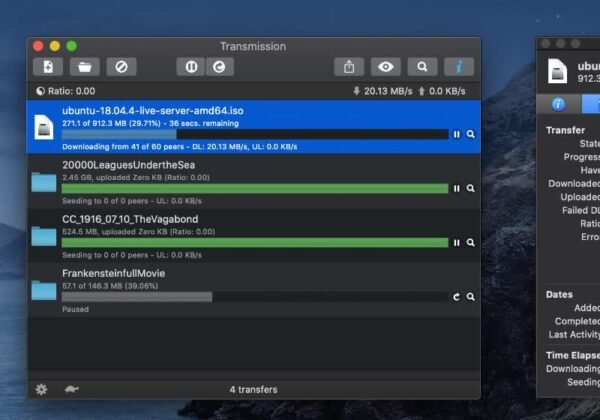This screenshot has width=600, height=420.
Task: Minimize Transmission window with yellow button
Action: click(55, 46)
